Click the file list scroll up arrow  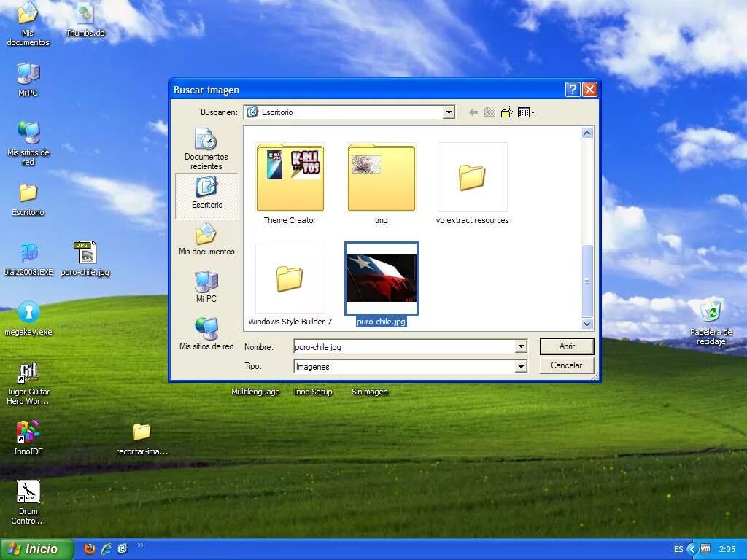[x=587, y=133]
